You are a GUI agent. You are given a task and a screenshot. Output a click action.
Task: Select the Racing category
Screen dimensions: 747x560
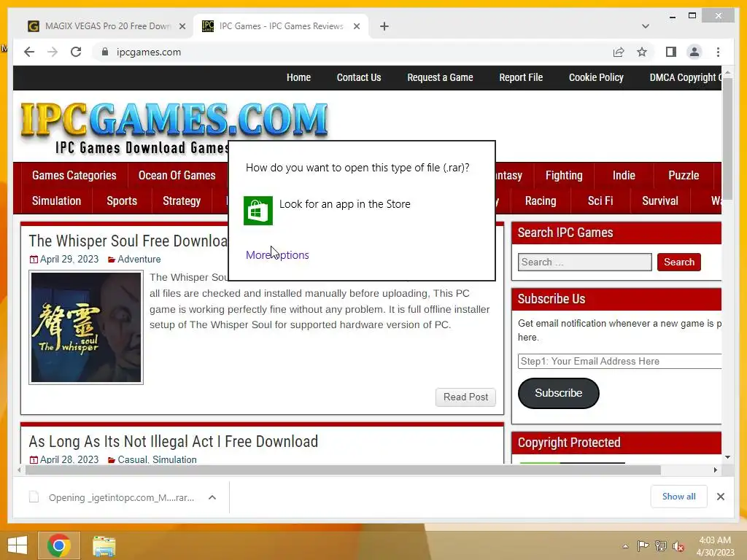(541, 201)
